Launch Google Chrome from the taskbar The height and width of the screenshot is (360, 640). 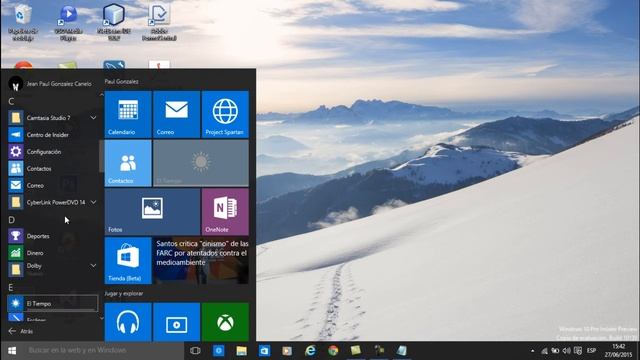click(333, 351)
